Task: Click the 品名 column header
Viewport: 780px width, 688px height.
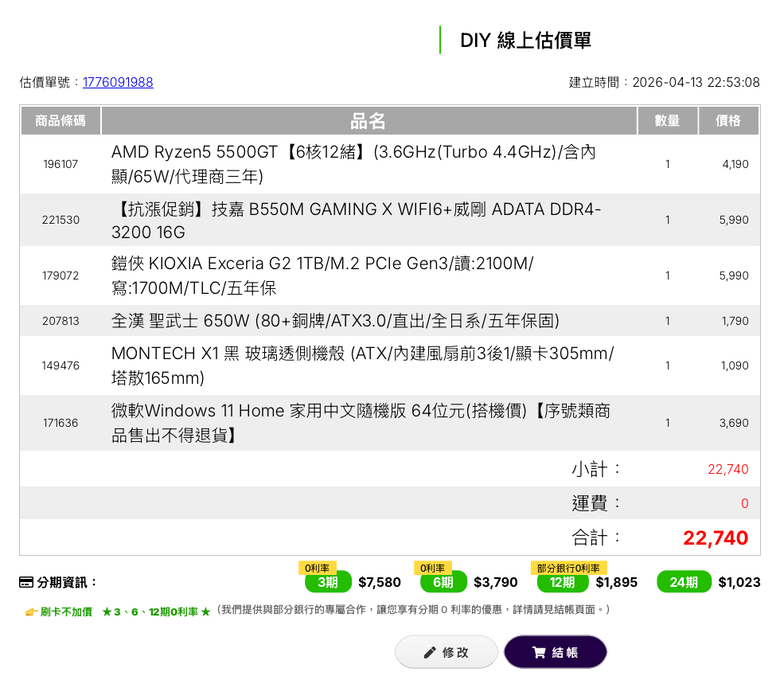Action: tap(369, 120)
